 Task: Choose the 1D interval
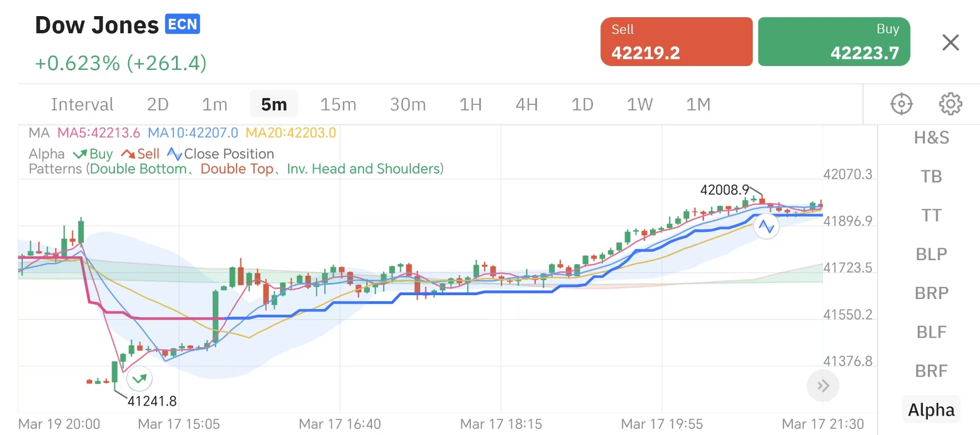pos(582,104)
